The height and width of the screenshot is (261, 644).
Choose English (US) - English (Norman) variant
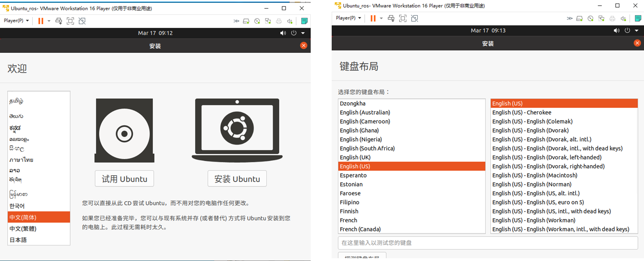tap(564, 184)
